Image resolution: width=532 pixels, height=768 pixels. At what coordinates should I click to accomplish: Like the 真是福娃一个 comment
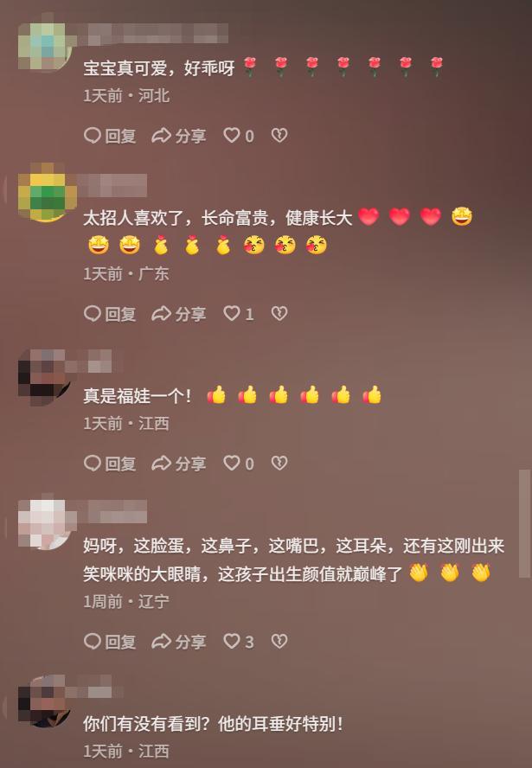coord(239,463)
